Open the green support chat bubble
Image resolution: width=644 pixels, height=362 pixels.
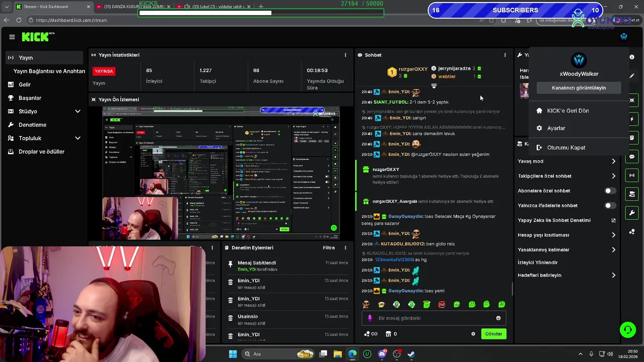point(627,330)
